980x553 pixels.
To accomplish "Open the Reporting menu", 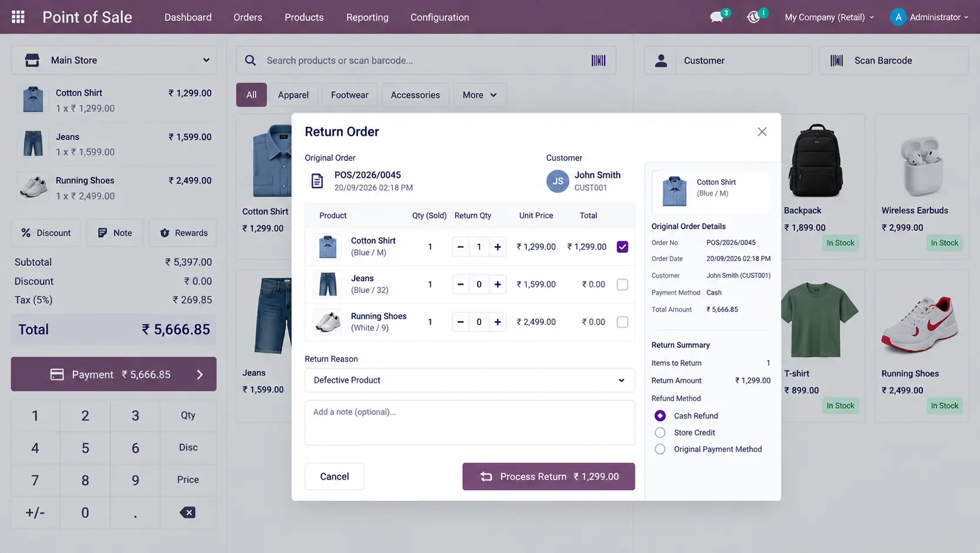I will 367,17.
